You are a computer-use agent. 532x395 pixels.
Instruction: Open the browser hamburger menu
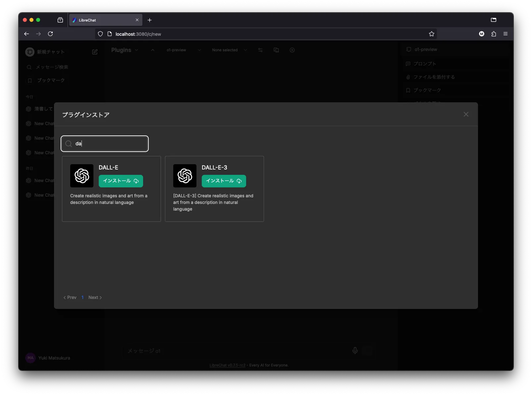[505, 34]
